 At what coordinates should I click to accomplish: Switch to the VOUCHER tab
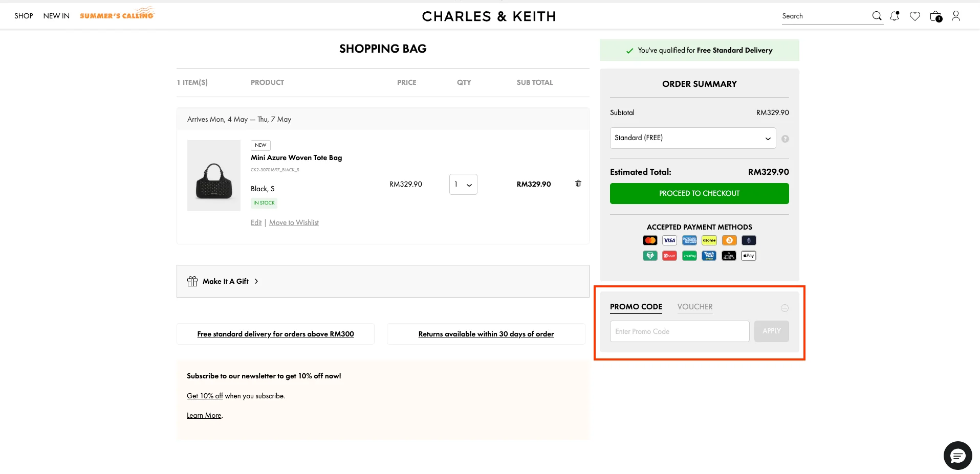pyautogui.click(x=695, y=307)
